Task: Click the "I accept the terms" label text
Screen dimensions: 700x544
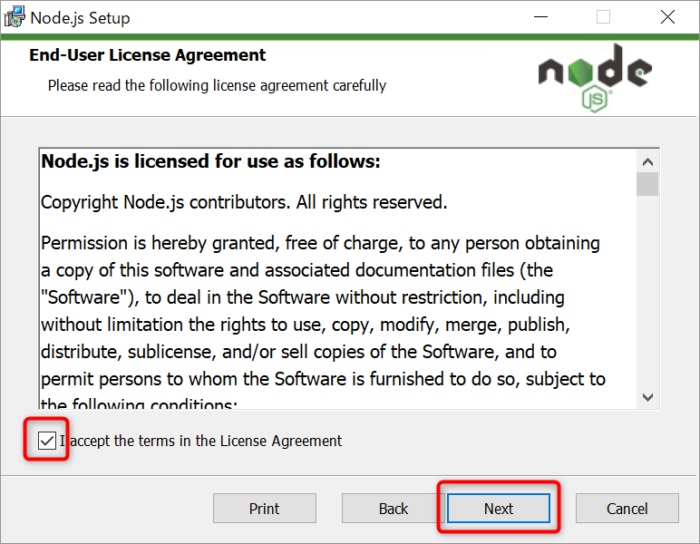Action: coord(201,441)
